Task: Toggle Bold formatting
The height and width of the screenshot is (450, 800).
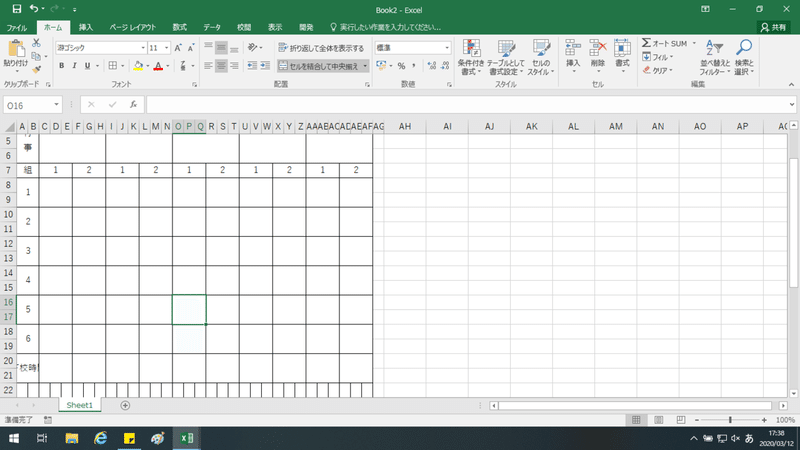Action: point(62,66)
